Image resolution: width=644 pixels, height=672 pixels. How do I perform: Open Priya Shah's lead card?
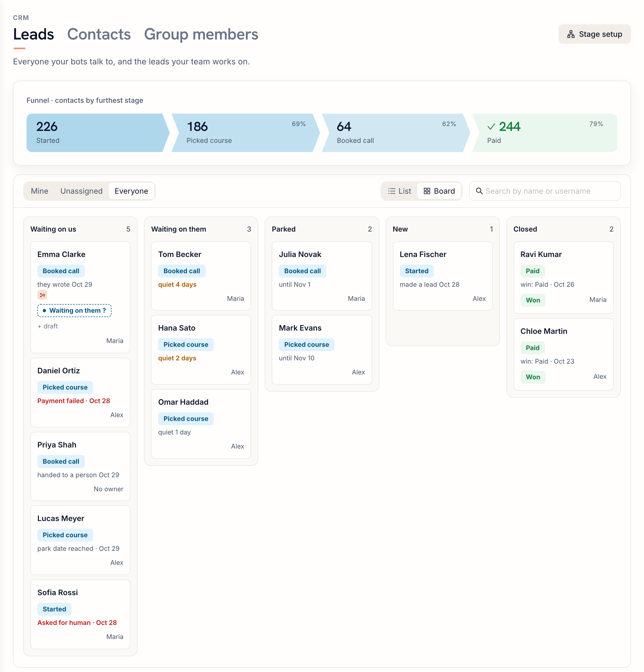coord(80,466)
